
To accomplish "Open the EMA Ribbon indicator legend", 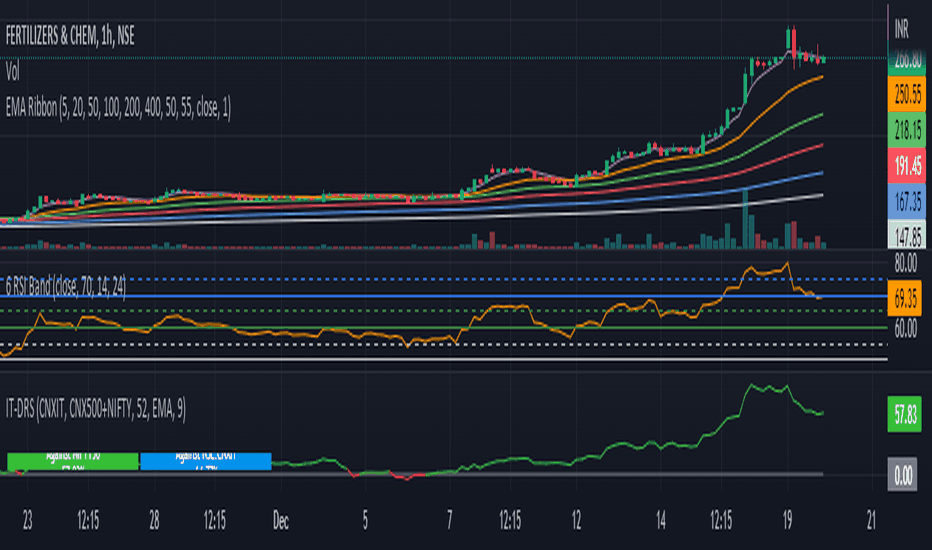I will pos(118,108).
